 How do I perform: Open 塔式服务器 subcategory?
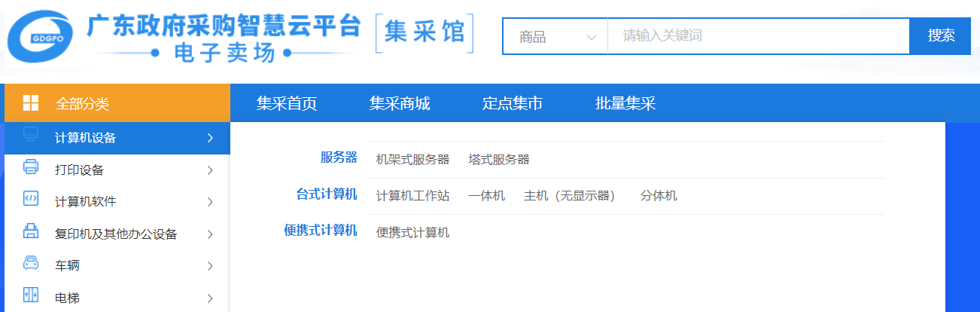pyautogui.click(x=499, y=160)
